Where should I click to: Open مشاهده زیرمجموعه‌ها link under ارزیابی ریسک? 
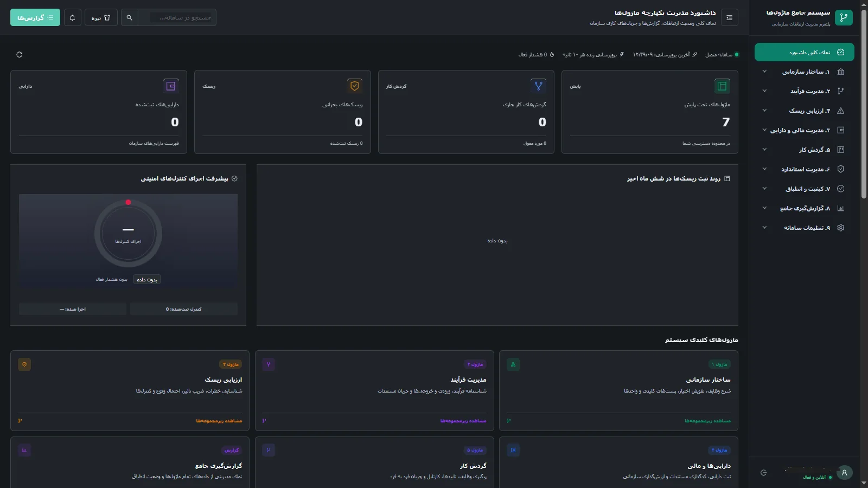pos(219,421)
